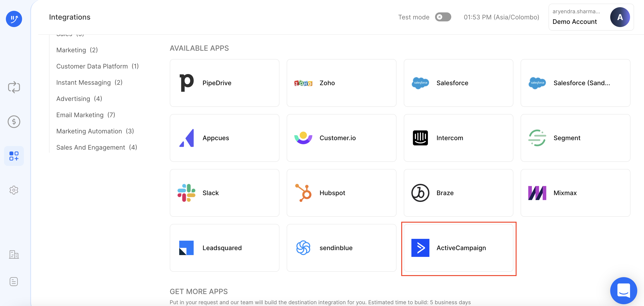Click the blue app logo icon
The image size is (644, 306).
[14, 19]
